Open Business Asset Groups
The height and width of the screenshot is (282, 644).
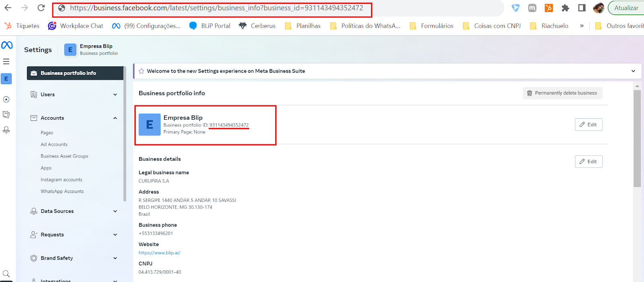(64, 156)
